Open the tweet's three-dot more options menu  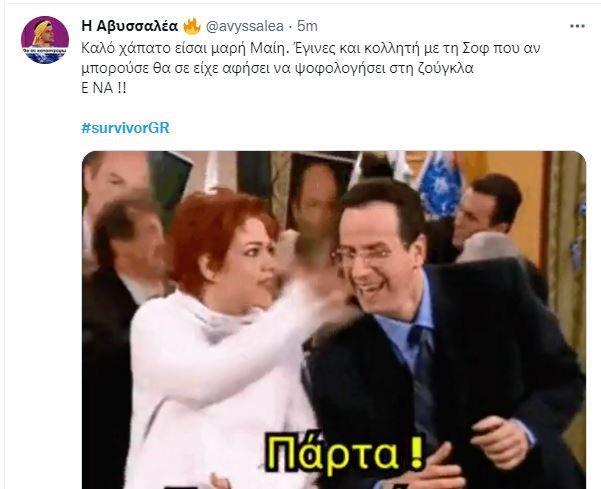click(577, 26)
